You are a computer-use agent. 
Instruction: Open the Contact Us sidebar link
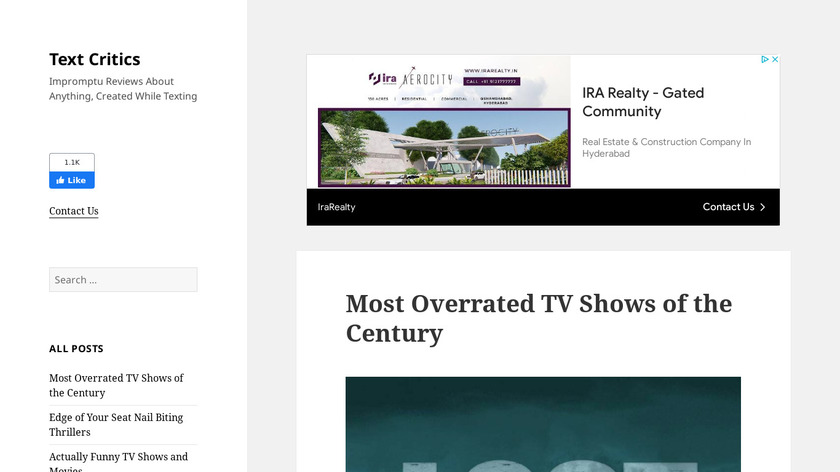pyautogui.click(x=74, y=211)
